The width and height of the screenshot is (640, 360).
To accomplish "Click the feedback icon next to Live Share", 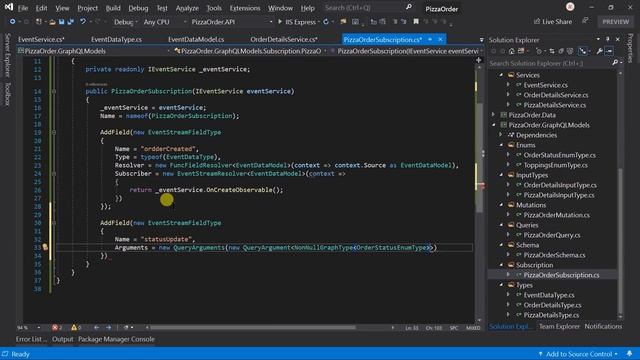I will (585, 21).
